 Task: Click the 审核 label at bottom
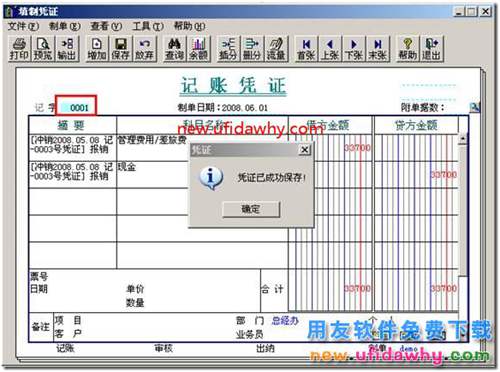point(164,348)
